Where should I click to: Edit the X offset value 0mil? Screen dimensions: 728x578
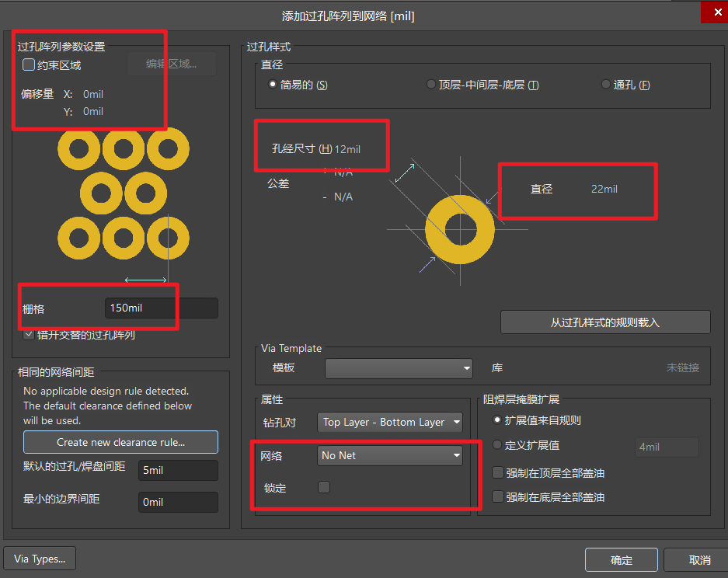coord(93,94)
